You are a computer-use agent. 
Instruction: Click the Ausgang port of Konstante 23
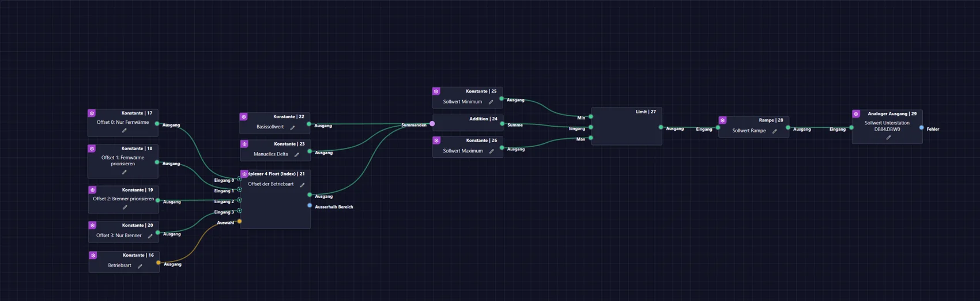tap(310, 151)
